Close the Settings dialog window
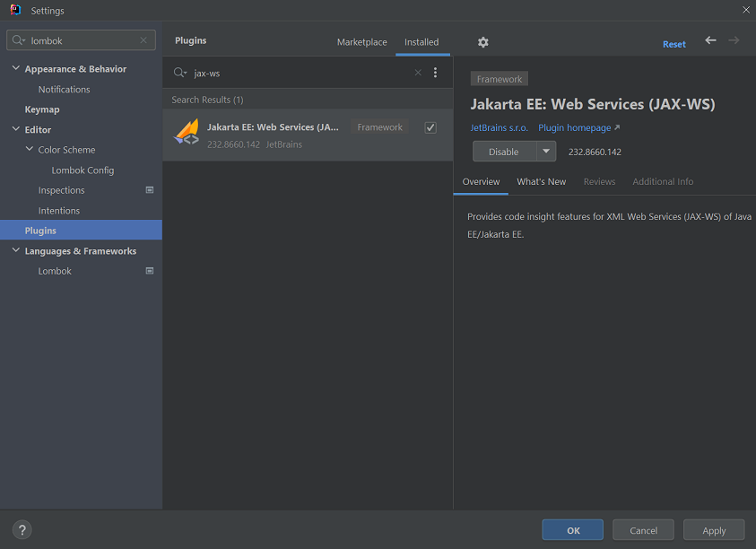This screenshot has height=549, width=756. 746,10
